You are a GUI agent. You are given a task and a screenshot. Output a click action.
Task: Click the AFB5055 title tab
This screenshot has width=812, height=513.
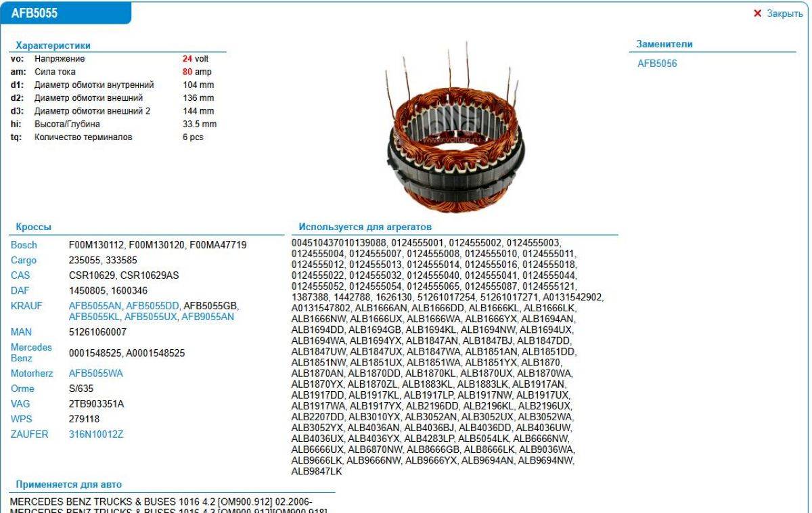[x=35, y=13]
